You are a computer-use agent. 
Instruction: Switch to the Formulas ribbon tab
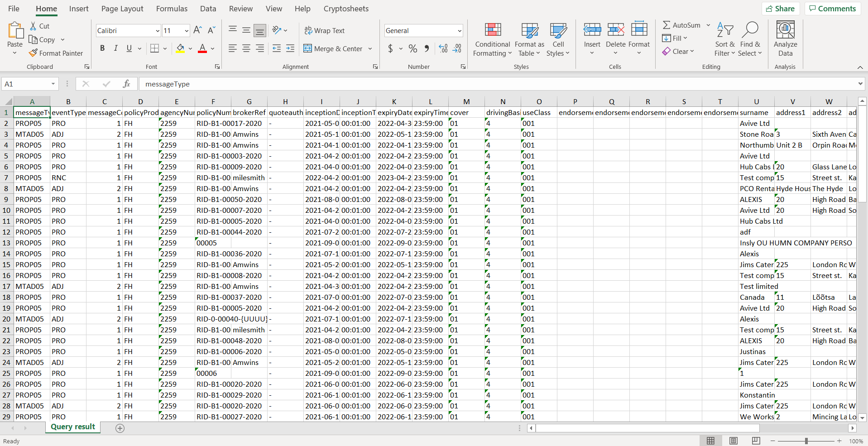[172, 9]
